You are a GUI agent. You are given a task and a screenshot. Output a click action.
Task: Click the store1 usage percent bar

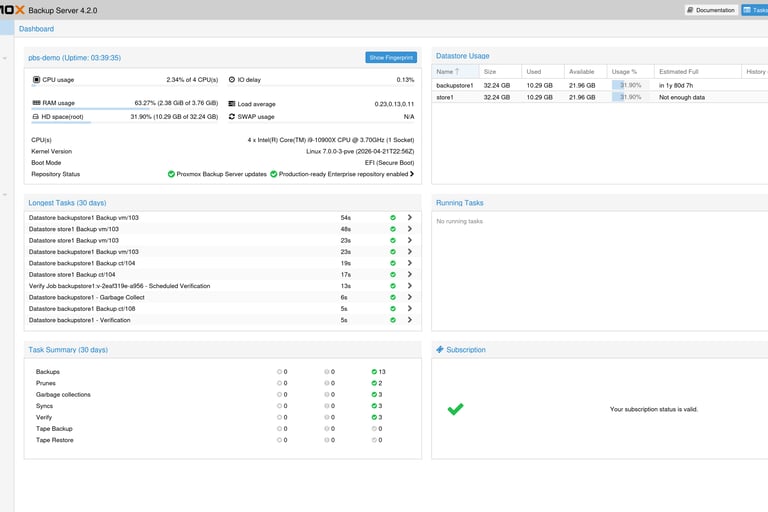click(630, 97)
